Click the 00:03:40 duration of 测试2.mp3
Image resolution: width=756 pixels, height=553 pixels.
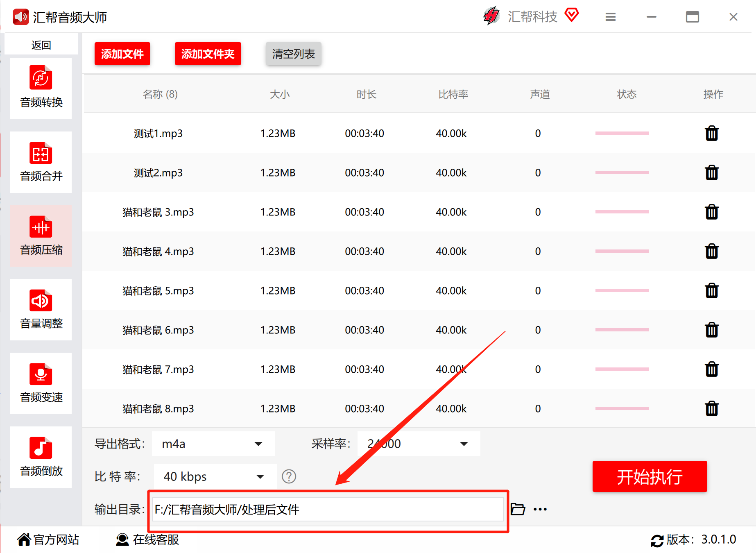tap(364, 172)
